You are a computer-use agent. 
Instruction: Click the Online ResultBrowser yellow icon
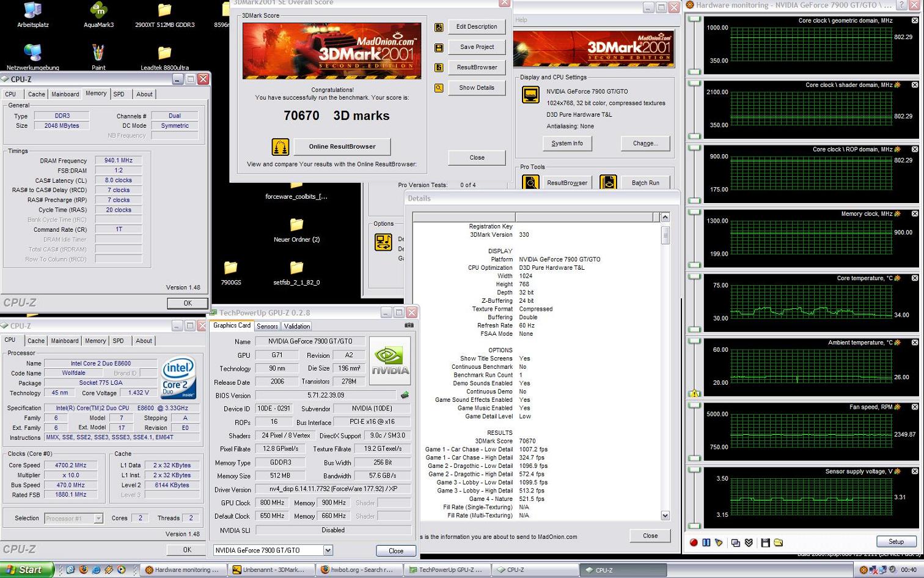point(280,147)
